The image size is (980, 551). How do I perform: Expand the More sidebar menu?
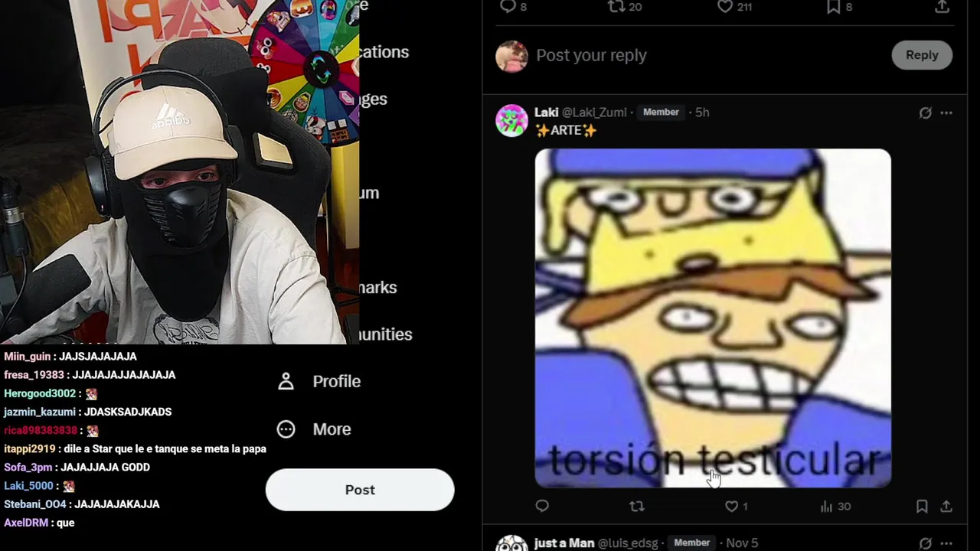pyautogui.click(x=314, y=429)
